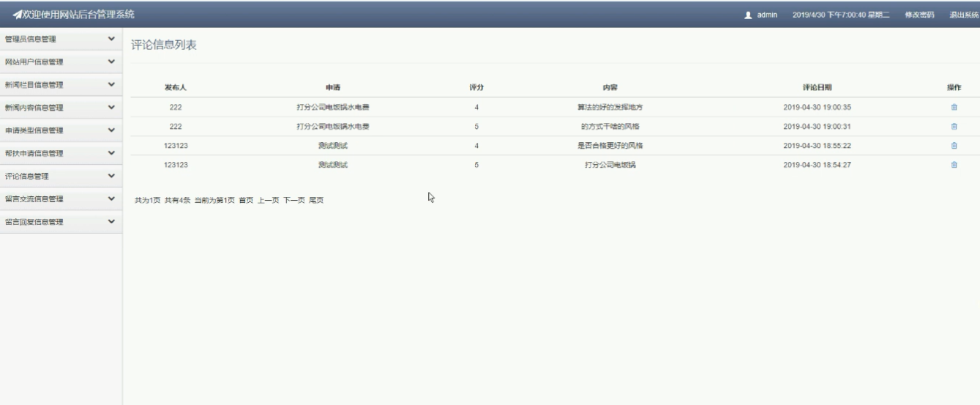Click the chevron next to 留言回复信息管理

[x=111, y=222]
